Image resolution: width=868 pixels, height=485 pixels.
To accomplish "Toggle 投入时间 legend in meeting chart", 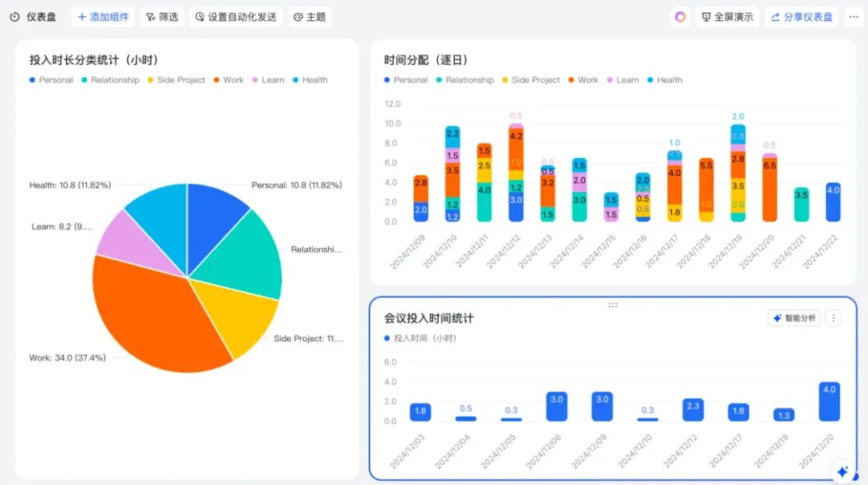I will (x=420, y=338).
